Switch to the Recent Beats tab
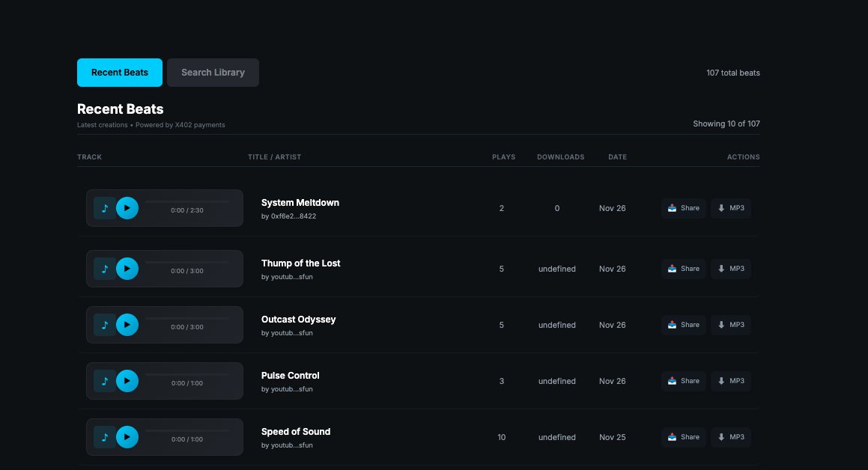 120,73
